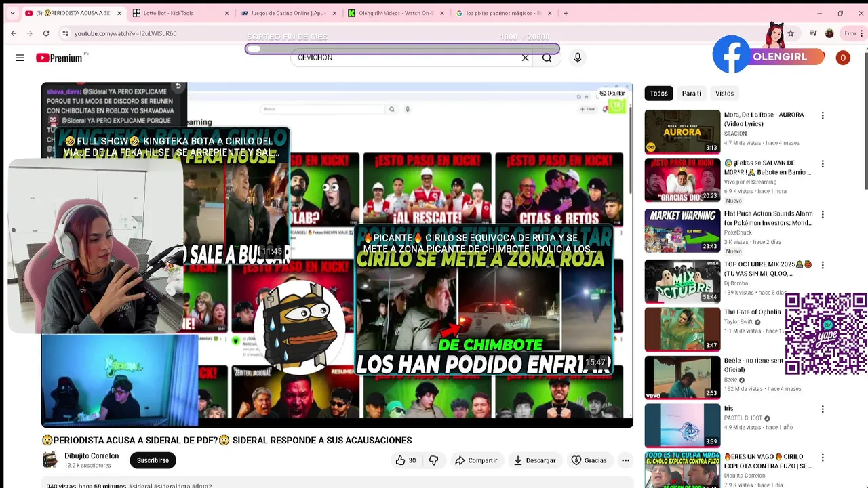Open Dibujito Correlon channel name link

tap(92, 456)
